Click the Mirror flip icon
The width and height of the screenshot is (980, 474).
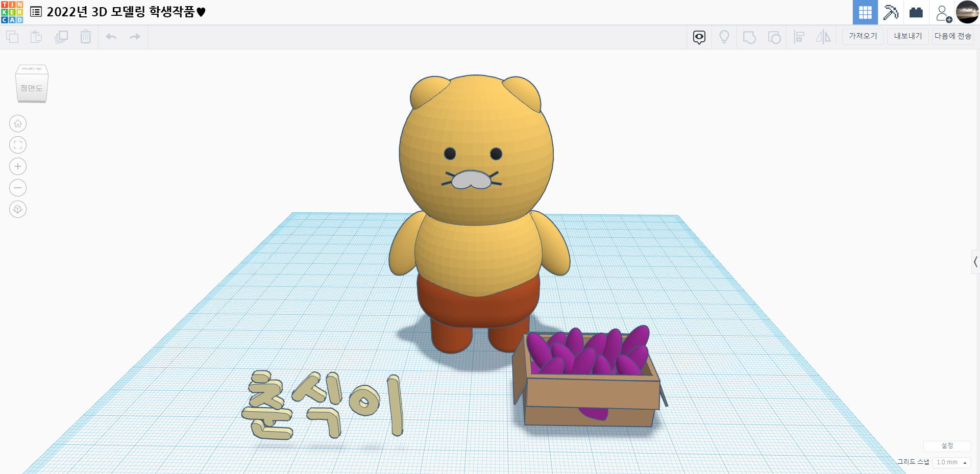(x=823, y=37)
